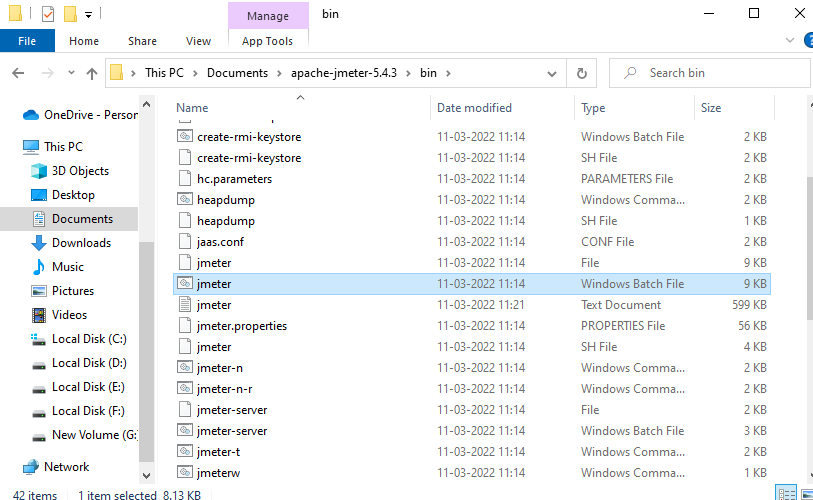Open 3D Objects folder in sidebar
Image resolution: width=813 pixels, height=500 pixels.
pyautogui.click(x=69, y=171)
